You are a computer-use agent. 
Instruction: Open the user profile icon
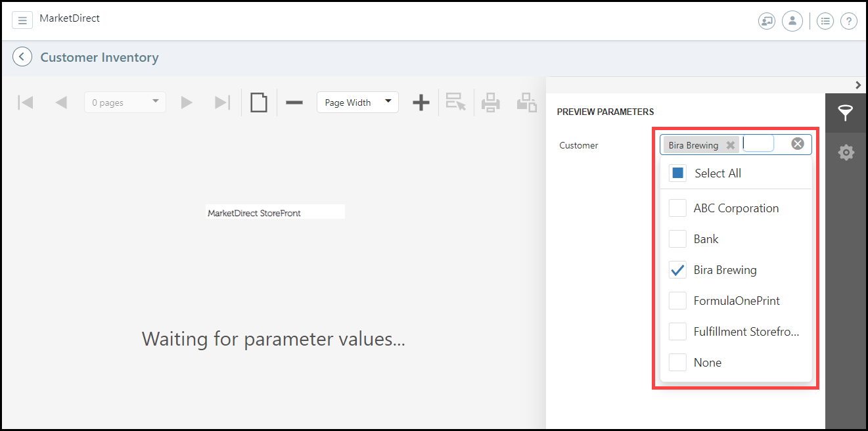coord(792,21)
